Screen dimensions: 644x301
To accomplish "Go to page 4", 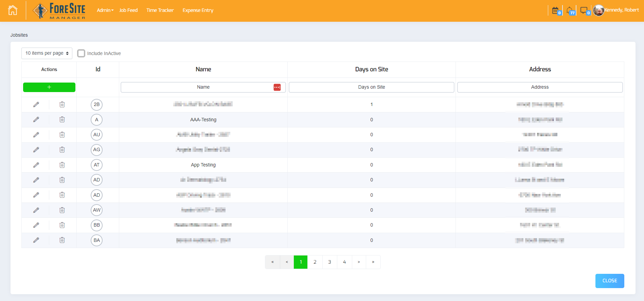I will click(x=344, y=262).
